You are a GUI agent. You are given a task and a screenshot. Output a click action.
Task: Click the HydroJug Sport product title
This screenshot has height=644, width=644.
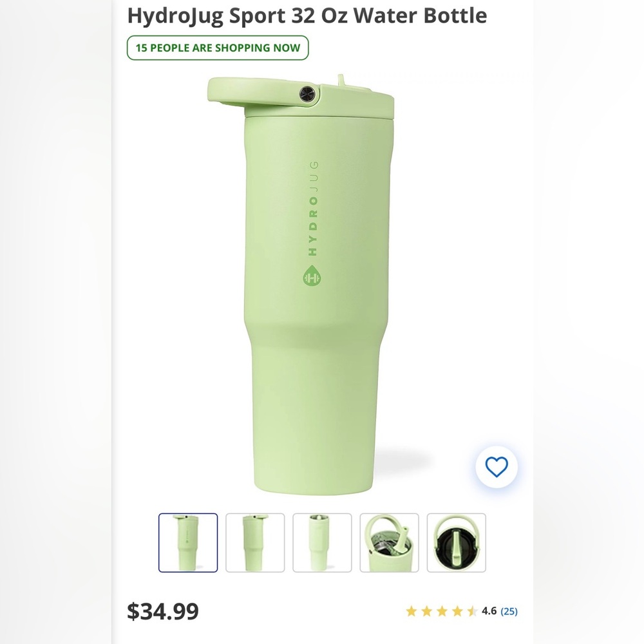click(308, 16)
